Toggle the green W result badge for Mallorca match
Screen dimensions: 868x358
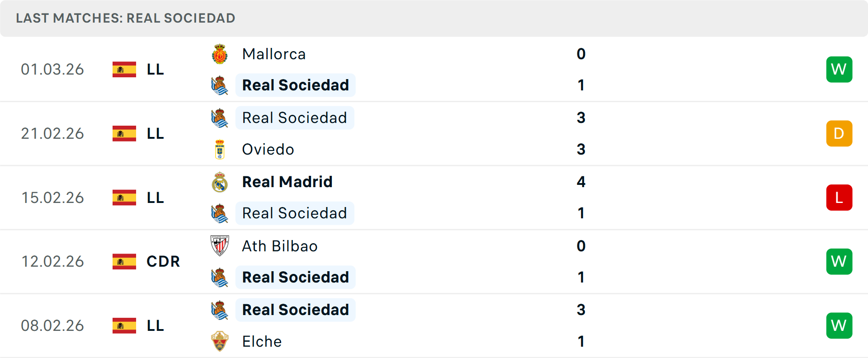click(839, 69)
